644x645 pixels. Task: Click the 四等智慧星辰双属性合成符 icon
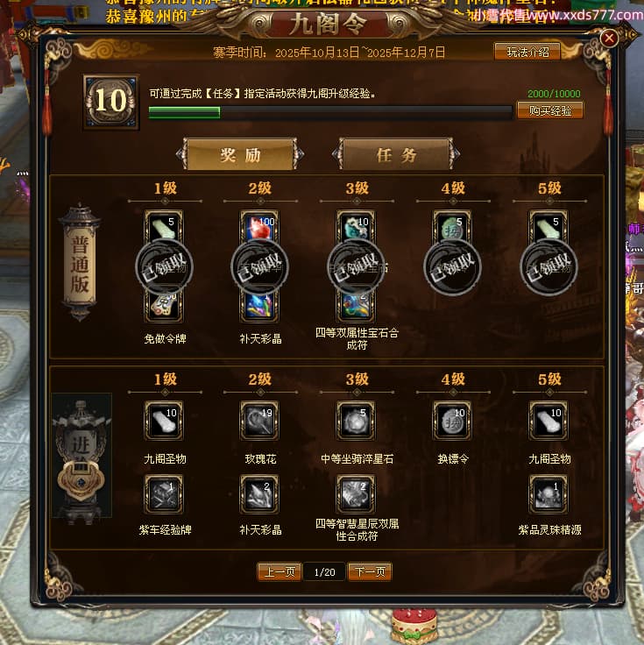[356, 494]
